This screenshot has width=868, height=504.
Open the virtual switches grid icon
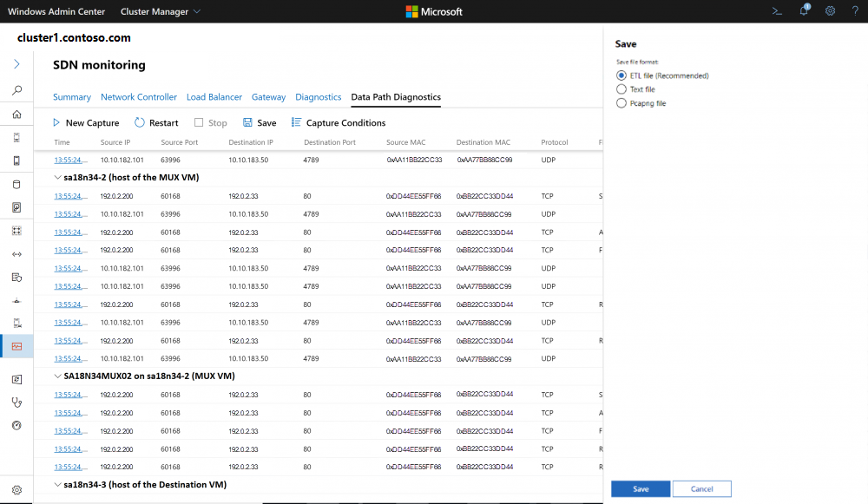[x=16, y=231]
